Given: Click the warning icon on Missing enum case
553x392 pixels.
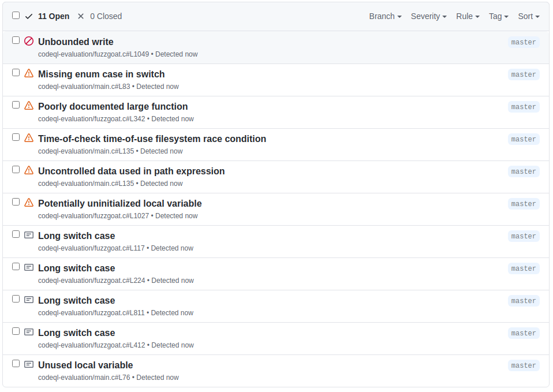Looking at the screenshot, I should coord(29,73).
